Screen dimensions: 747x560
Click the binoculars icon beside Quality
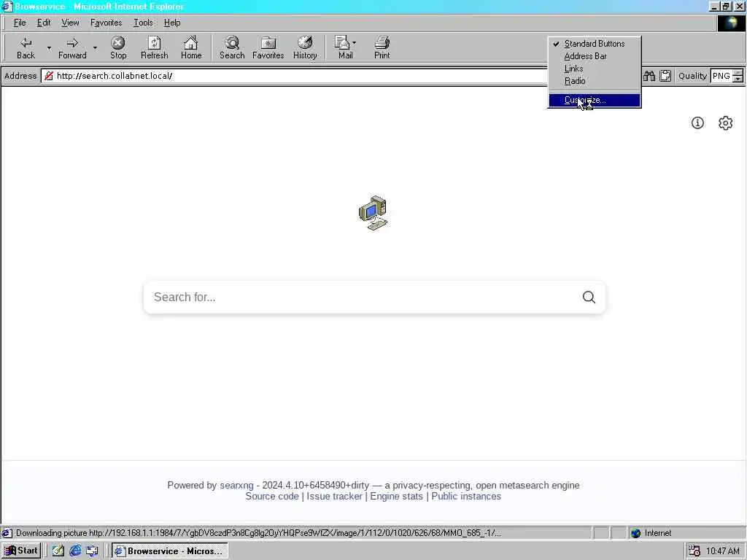(x=649, y=76)
